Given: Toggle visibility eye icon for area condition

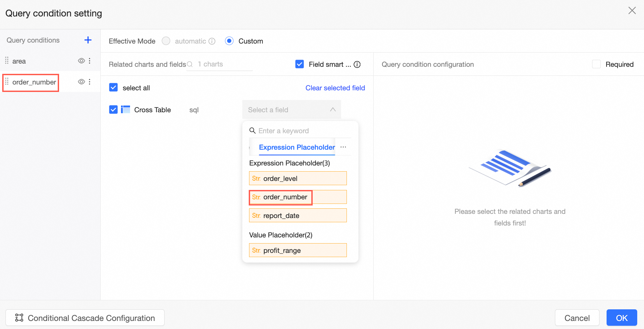Looking at the screenshot, I should [81, 61].
